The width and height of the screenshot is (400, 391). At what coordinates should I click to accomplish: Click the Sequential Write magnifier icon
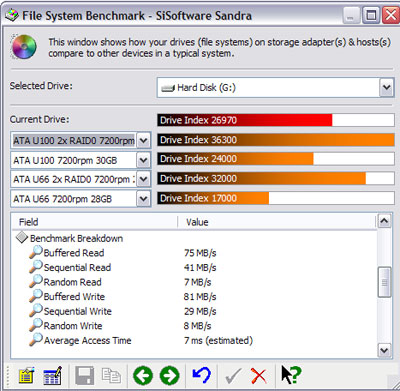point(36,311)
